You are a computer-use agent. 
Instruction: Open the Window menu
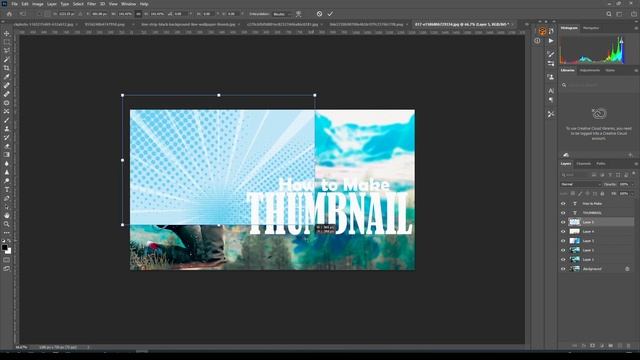(128, 4)
